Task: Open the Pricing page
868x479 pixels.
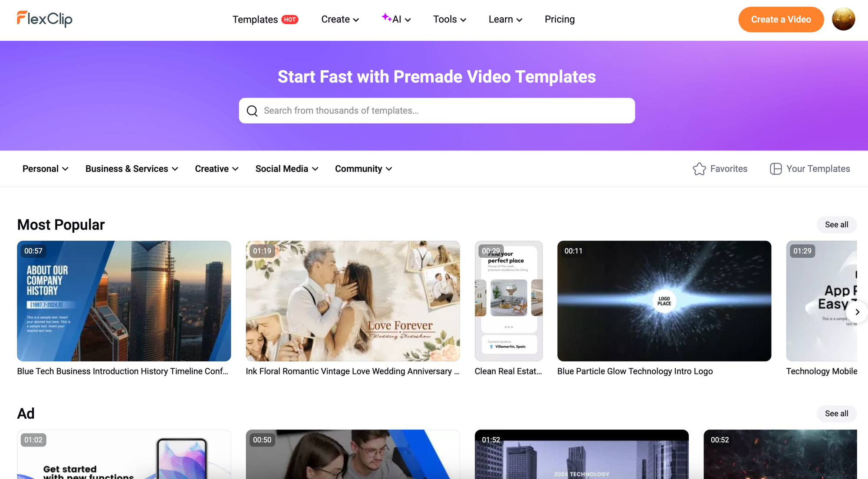Action: (x=559, y=20)
